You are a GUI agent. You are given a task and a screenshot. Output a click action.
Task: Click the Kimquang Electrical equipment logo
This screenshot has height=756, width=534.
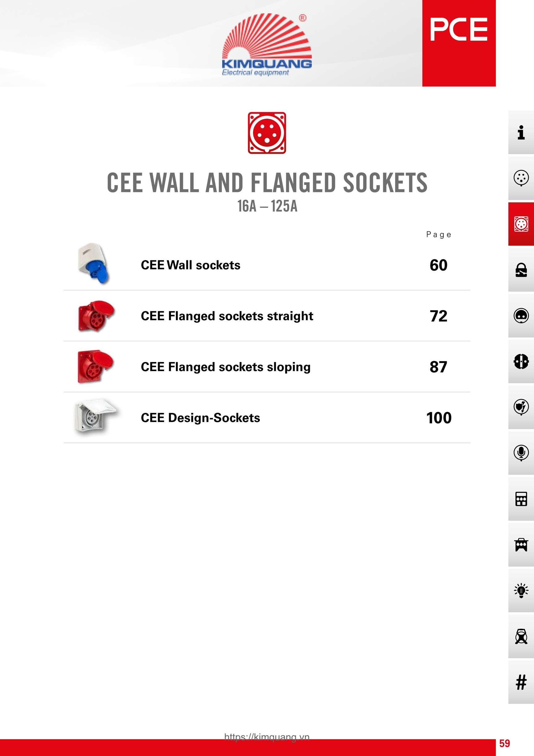pos(267,45)
